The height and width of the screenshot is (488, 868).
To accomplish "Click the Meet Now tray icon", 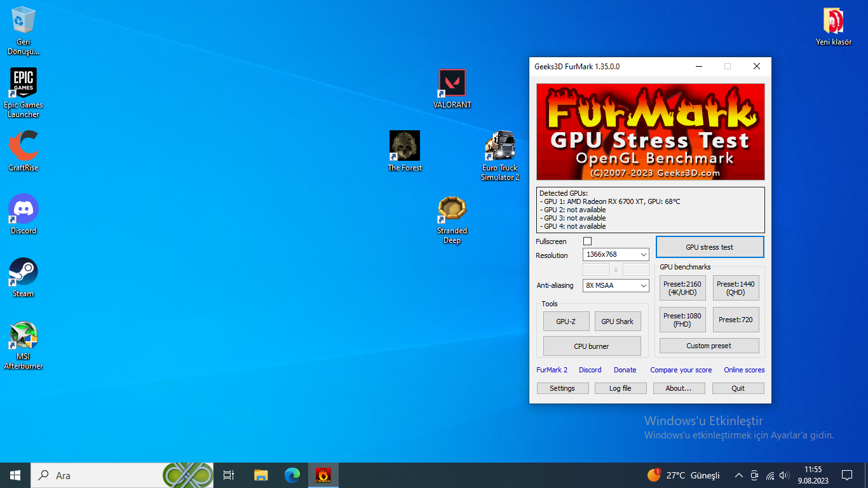I will click(x=754, y=475).
